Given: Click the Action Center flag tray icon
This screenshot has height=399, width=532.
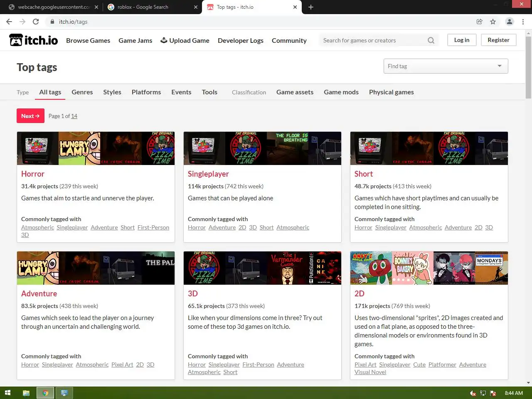Looking at the screenshot, I should [493, 393].
